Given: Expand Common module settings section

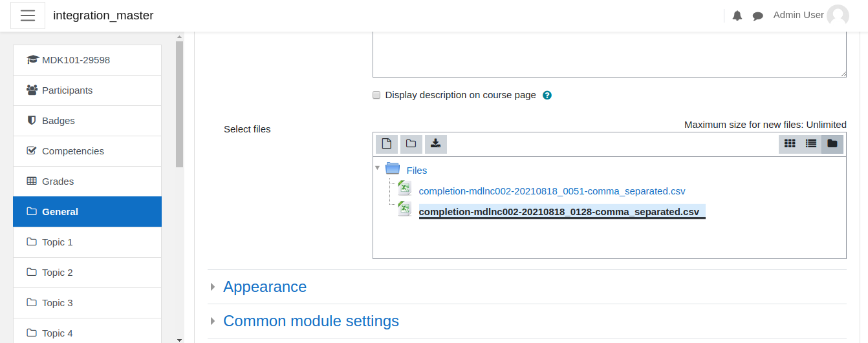Looking at the screenshot, I should click(x=311, y=321).
